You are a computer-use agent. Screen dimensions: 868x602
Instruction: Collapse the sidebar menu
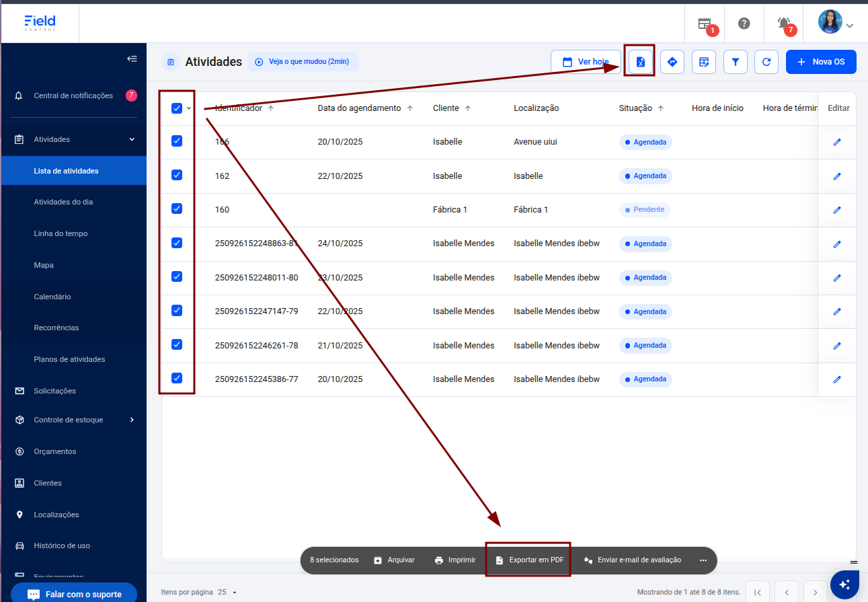coord(132,59)
